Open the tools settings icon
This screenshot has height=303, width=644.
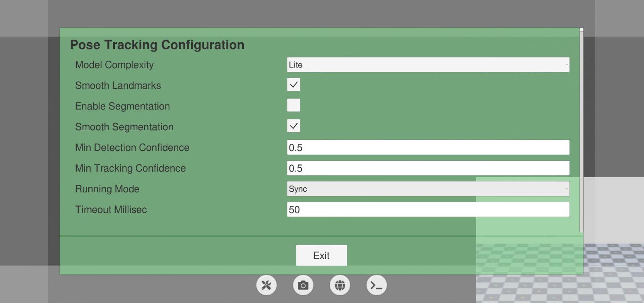(x=266, y=285)
